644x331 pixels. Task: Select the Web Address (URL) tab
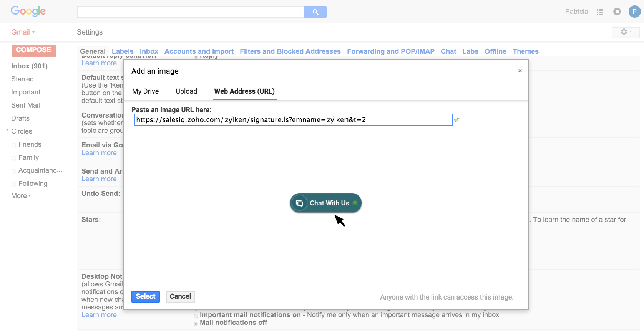tap(244, 91)
